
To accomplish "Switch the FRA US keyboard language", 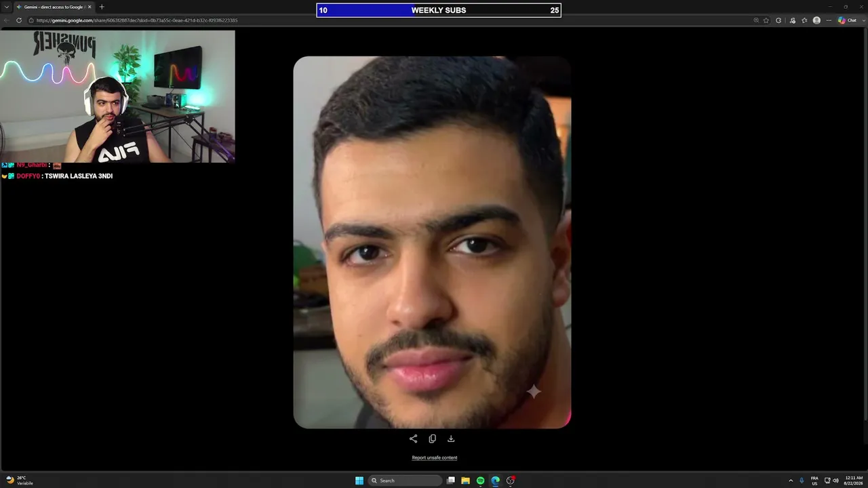I will point(814,481).
